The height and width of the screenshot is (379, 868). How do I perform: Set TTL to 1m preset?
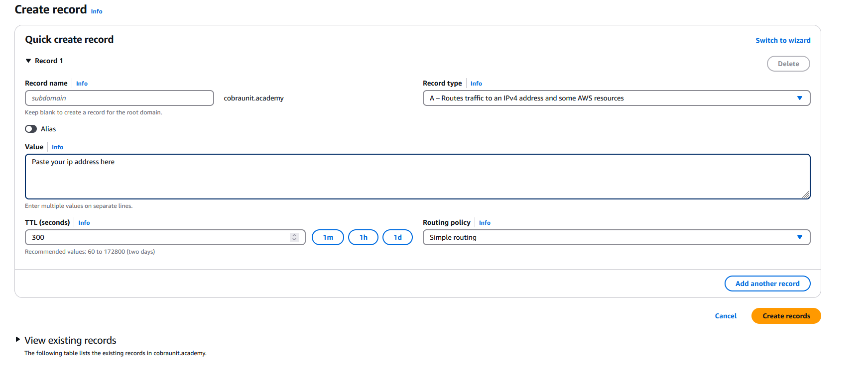click(x=328, y=237)
